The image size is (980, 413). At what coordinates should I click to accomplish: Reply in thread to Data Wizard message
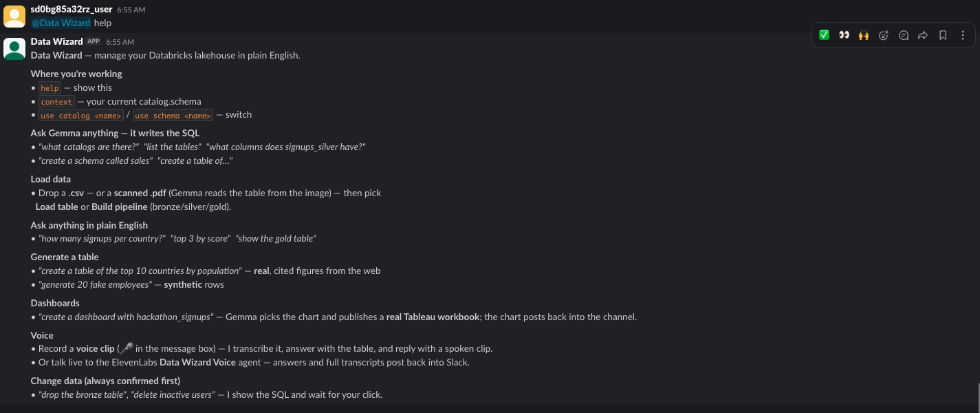(904, 35)
